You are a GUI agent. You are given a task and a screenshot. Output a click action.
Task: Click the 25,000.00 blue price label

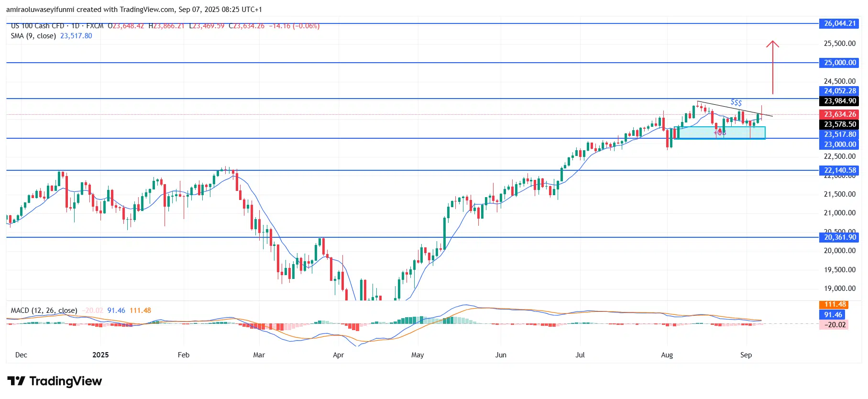tap(839, 63)
